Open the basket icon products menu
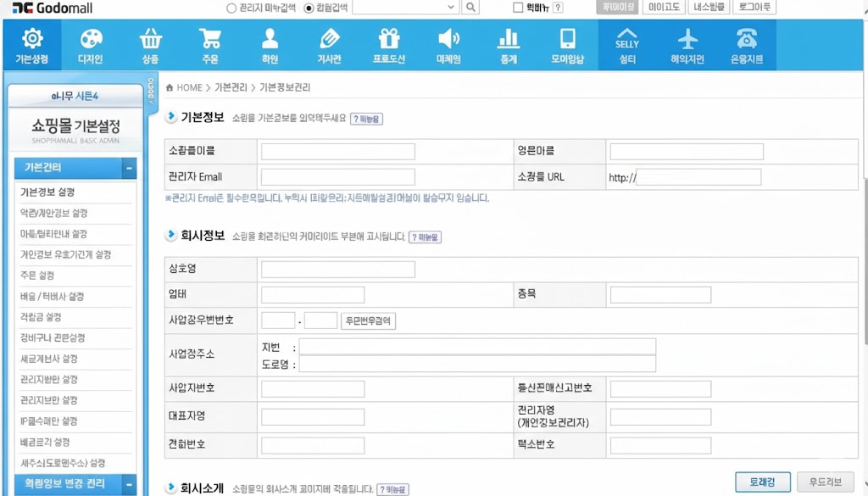The height and width of the screenshot is (496, 868). [x=150, y=46]
